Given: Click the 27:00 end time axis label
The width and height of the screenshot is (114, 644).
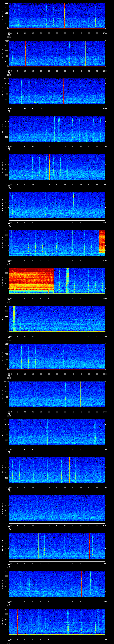Looking at the screenshot, I should pos(105,412).
